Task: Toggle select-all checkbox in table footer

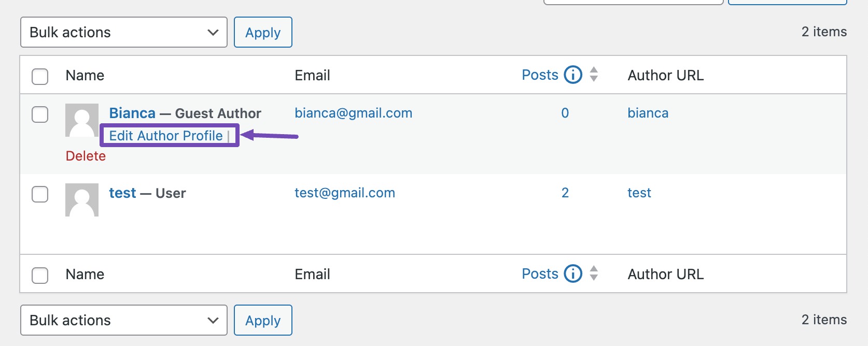Action: coord(40,275)
